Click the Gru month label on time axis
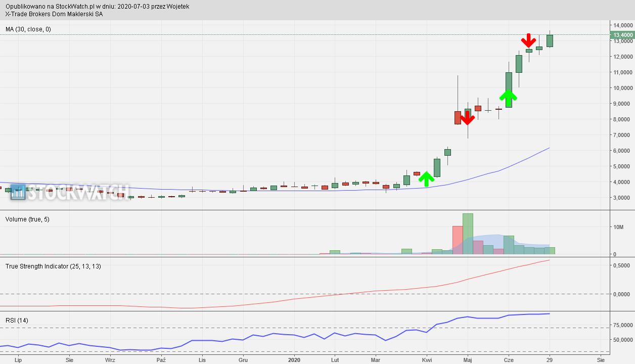Image resolution: width=635 pixels, height=364 pixels. click(x=243, y=360)
